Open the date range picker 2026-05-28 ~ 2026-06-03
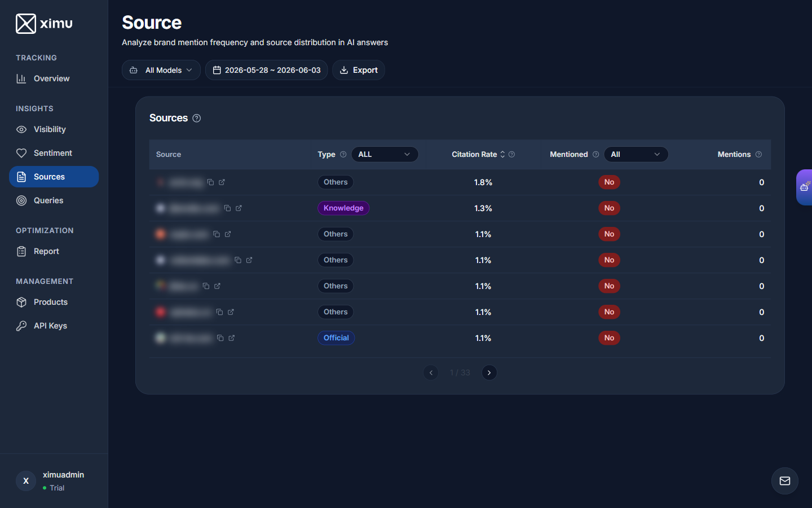Screen dimensions: 812x508 (266, 70)
